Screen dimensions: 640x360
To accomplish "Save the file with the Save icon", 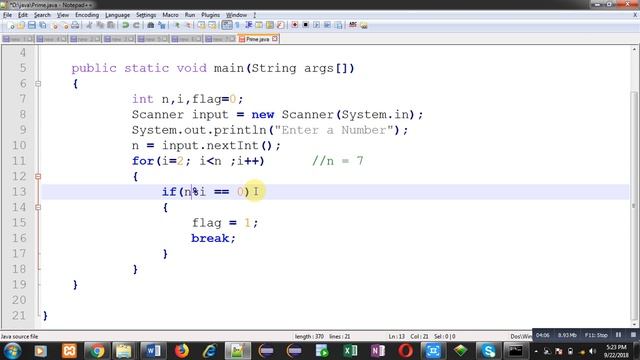I will pyautogui.click(x=31, y=25).
